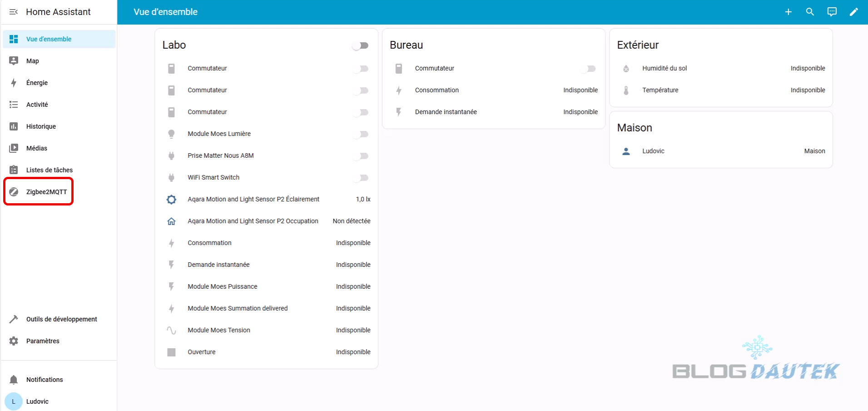Open Paramètres settings page

(x=43, y=341)
